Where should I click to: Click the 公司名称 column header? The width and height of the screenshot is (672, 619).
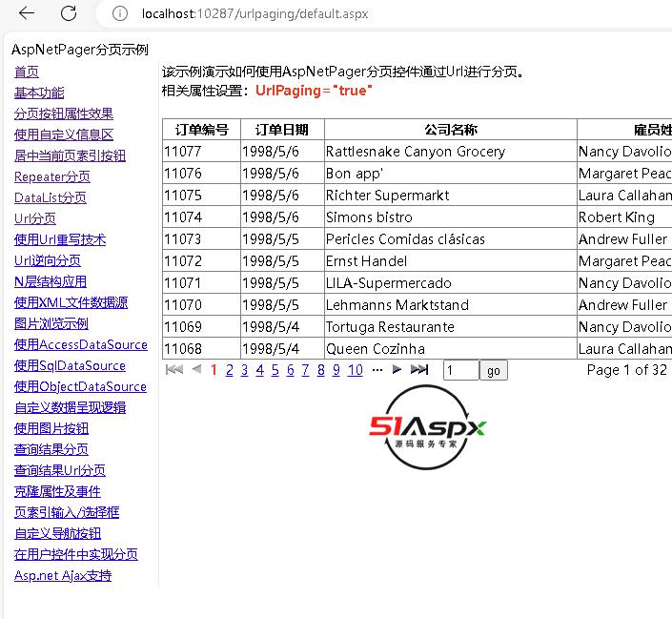point(451,130)
